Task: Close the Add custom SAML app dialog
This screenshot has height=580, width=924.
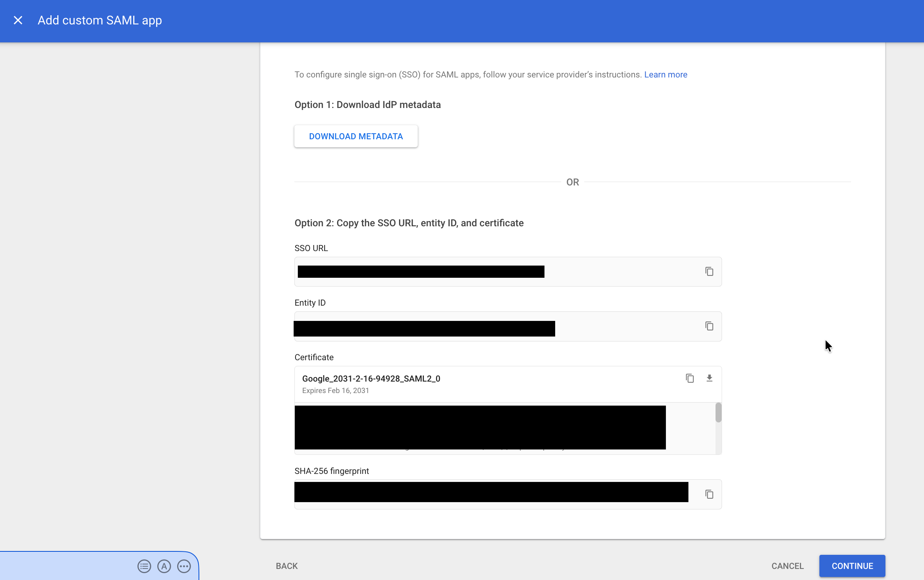Action: [x=18, y=20]
